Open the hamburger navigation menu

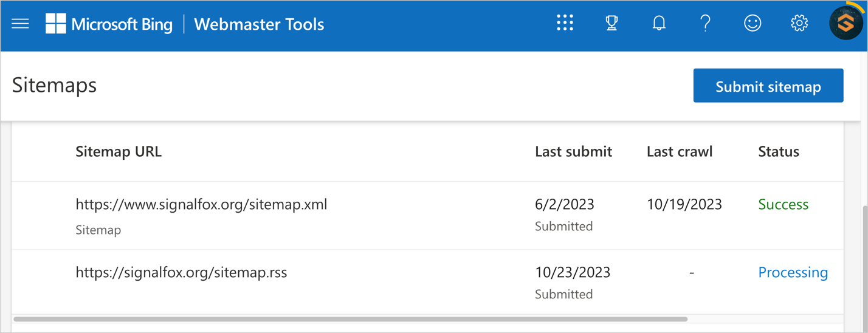pyautogui.click(x=20, y=24)
